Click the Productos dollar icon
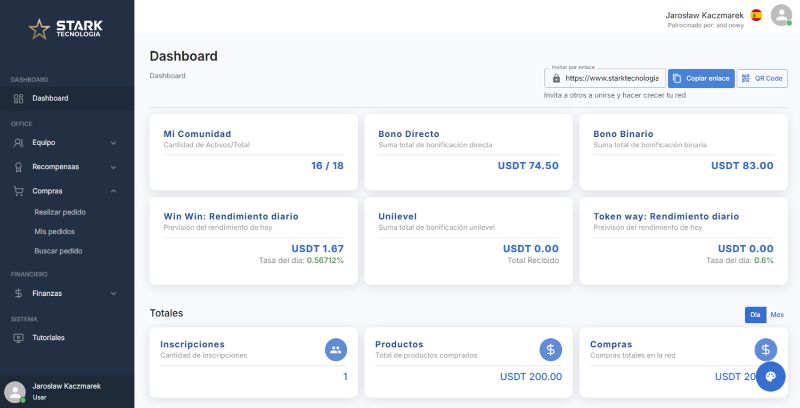The height and width of the screenshot is (408, 800). (x=550, y=349)
